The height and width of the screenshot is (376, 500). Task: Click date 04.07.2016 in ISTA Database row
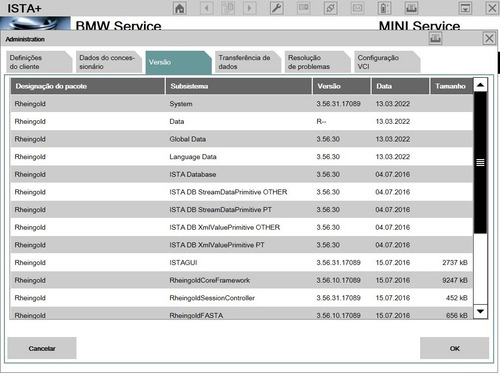(x=393, y=174)
